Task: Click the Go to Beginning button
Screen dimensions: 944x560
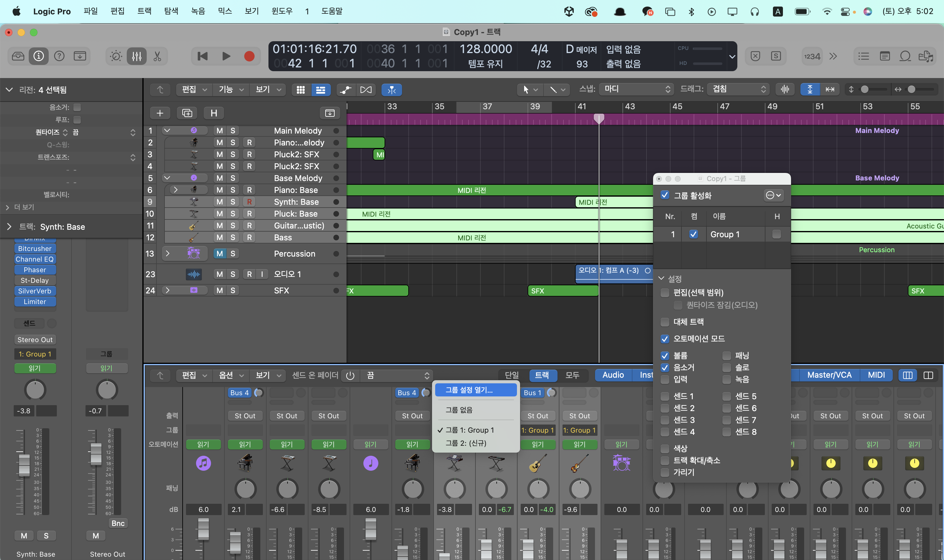Action: click(203, 56)
